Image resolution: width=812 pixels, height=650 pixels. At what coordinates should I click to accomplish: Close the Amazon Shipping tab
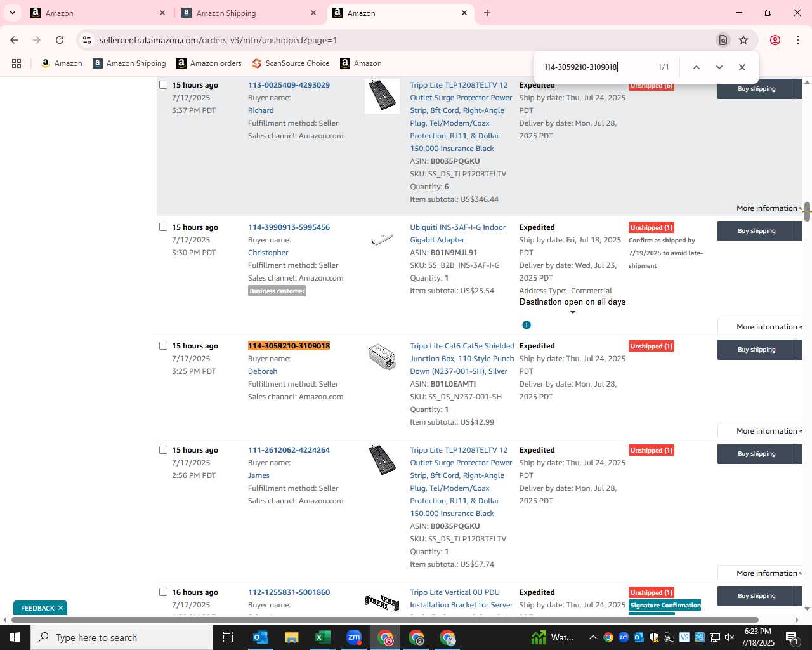pyautogui.click(x=313, y=13)
